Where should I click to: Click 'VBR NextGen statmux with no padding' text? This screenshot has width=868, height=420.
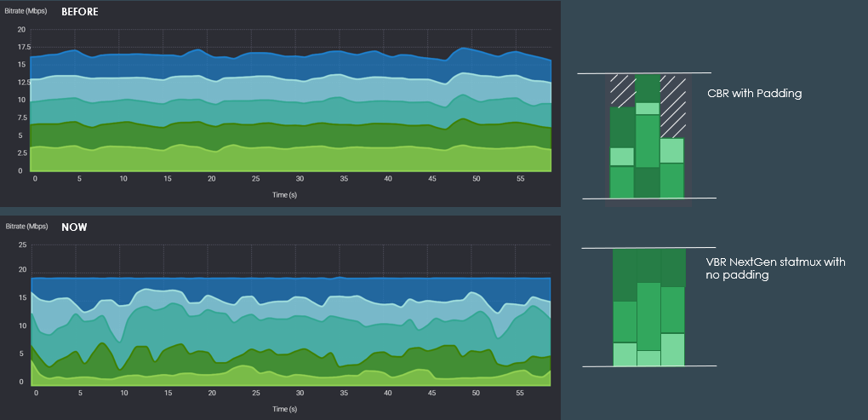coord(775,268)
